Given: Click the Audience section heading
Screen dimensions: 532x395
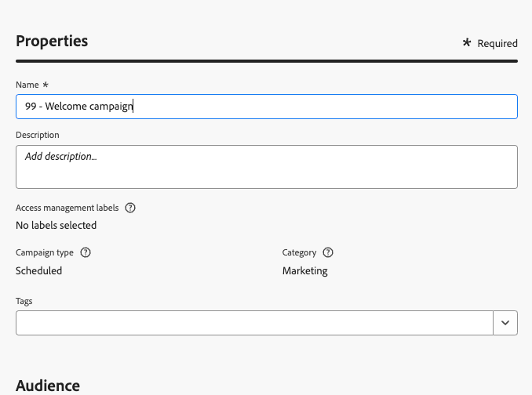Looking at the screenshot, I should (x=48, y=385).
